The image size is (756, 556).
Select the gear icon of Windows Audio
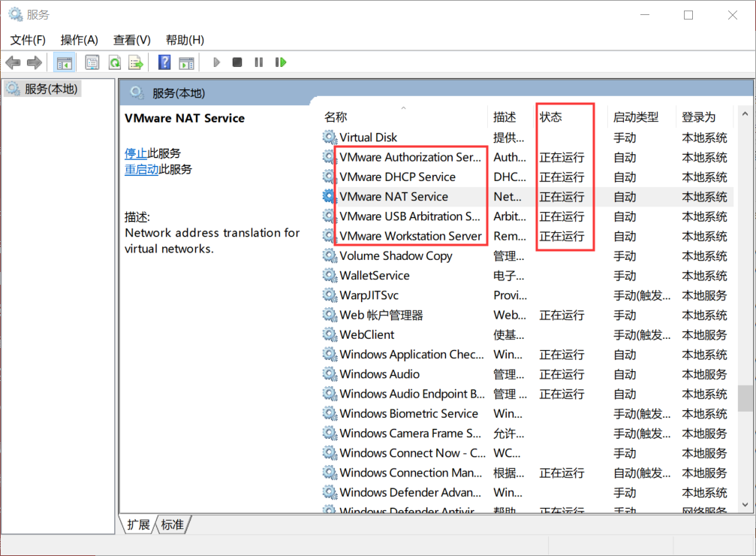(330, 373)
